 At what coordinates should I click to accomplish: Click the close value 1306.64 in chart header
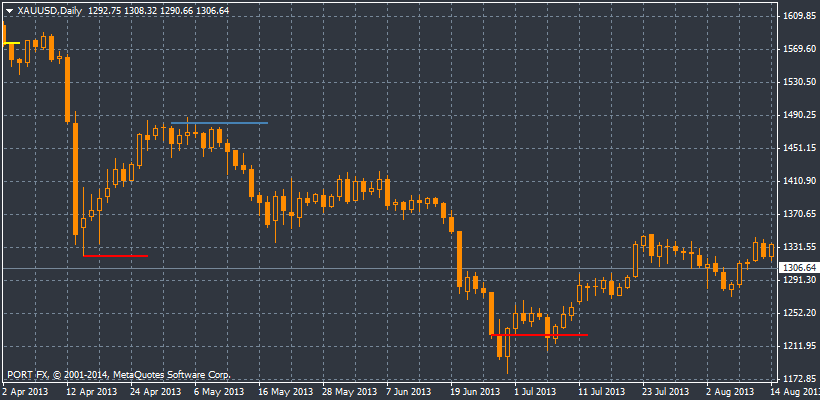(212, 10)
